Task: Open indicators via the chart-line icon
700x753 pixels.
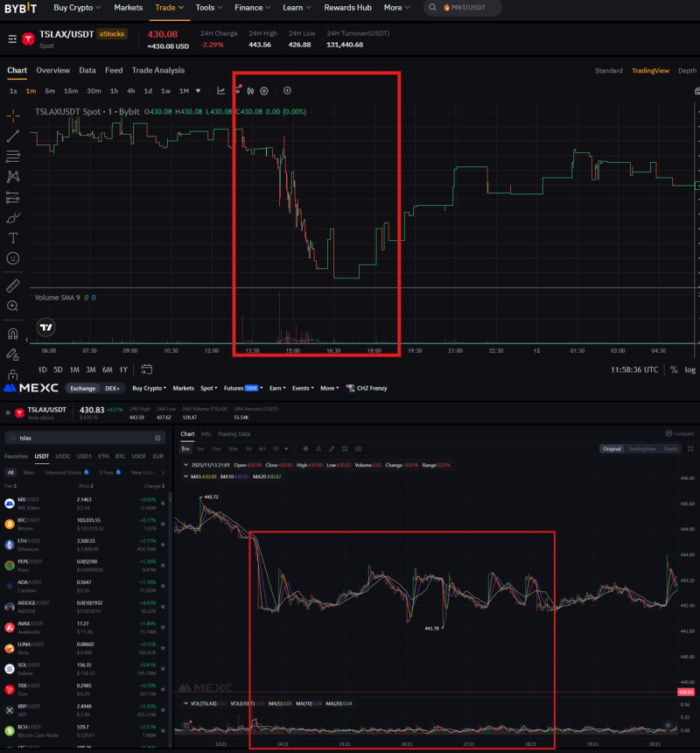Action: [221, 90]
